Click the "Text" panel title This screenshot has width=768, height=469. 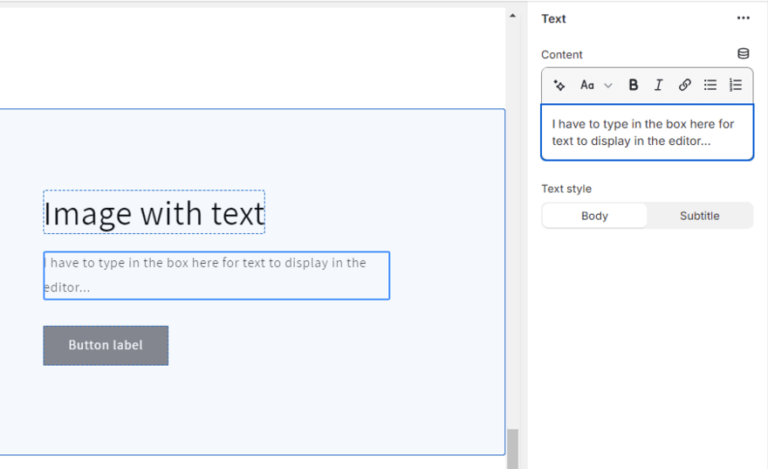click(x=554, y=18)
